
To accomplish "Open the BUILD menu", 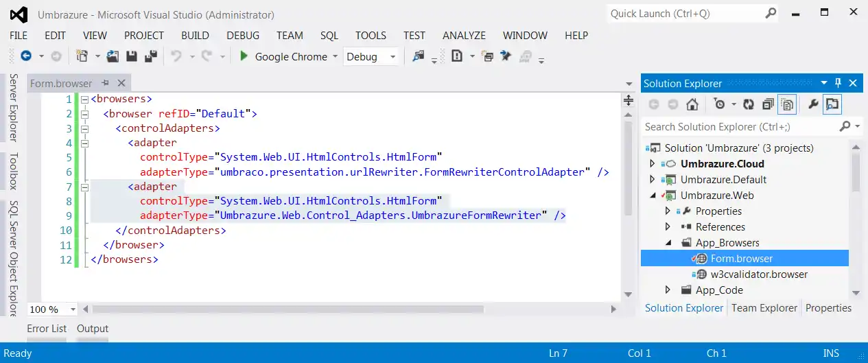I will (195, 35).
